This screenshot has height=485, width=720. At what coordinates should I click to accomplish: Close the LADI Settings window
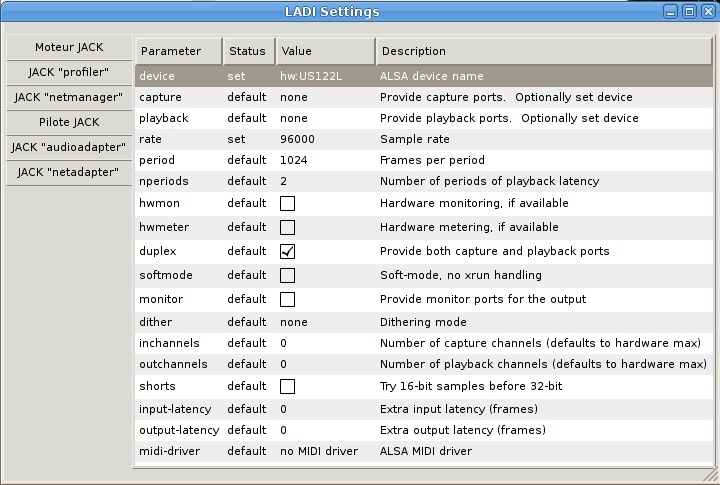pyautogui.click(x=706, y=12)
